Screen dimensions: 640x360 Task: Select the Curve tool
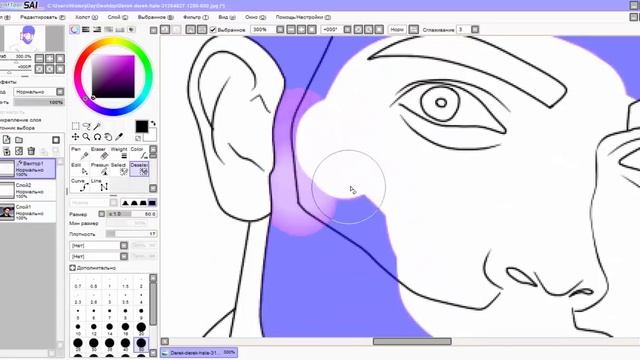coord(80,185)
